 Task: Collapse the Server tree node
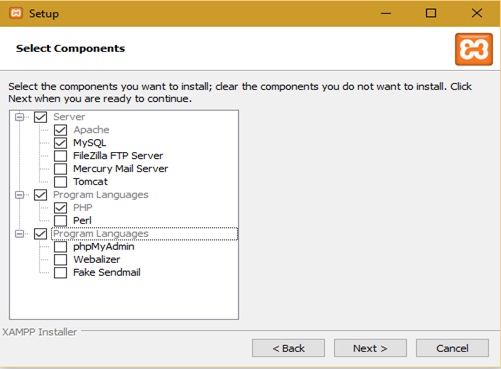(x=20, y=117)
